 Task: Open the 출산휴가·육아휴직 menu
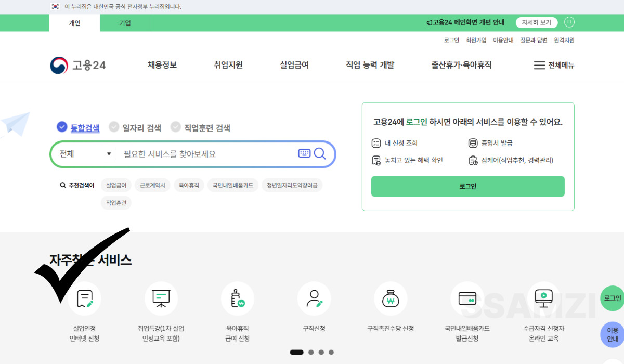point(461,65)
